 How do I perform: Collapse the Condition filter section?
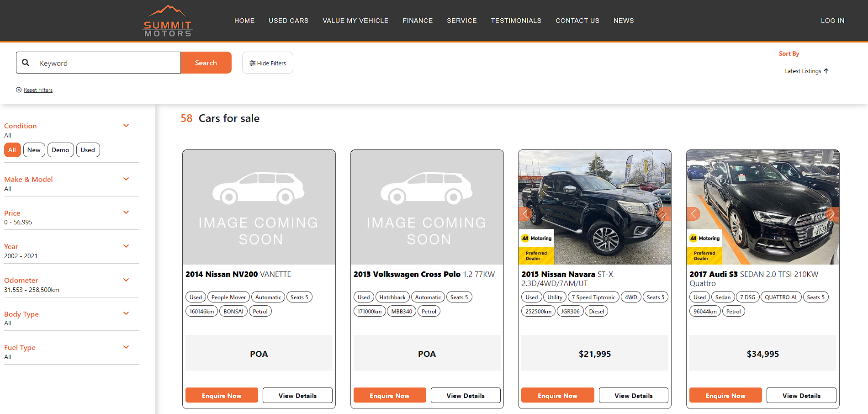[126, 126]
